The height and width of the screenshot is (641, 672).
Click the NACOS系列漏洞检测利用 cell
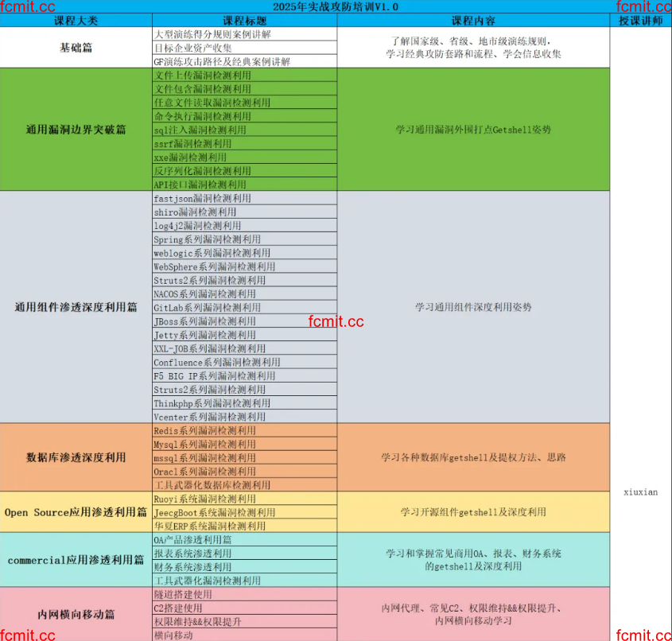pyautogui.click(x=244, y=293)
